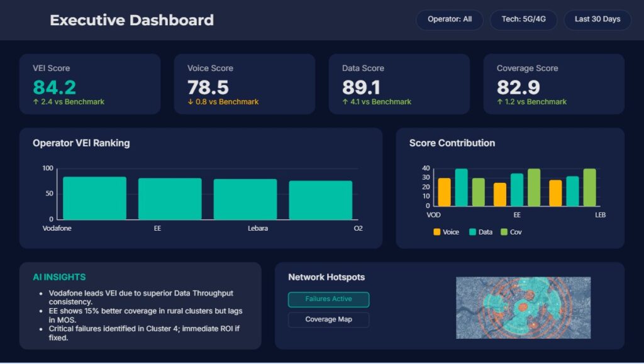Click the Vodafone bar in VEI Ranking
This screenshot has width=644, height=364.
94,198
